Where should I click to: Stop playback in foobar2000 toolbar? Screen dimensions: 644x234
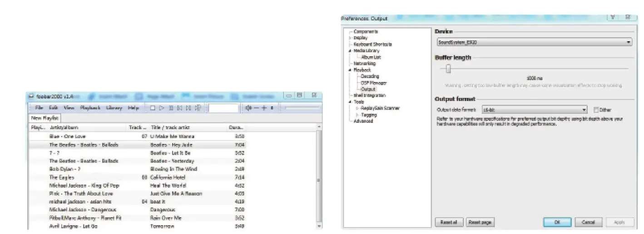click(153, 108)
